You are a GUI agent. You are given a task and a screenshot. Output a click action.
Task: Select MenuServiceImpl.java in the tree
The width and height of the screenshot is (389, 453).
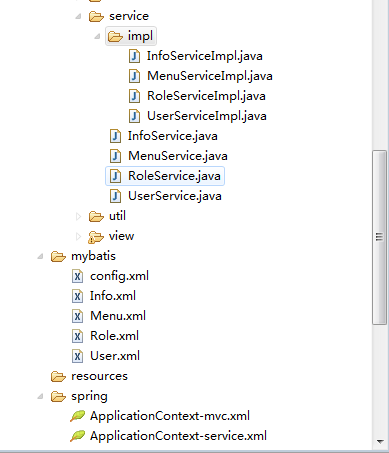(210, 76)
